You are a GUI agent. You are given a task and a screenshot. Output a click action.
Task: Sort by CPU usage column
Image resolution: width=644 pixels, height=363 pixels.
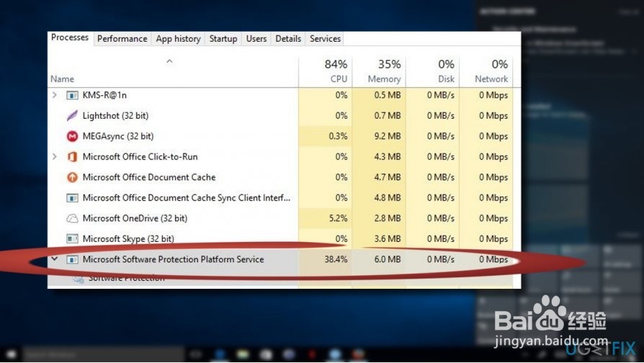click(x=336, y=71)
